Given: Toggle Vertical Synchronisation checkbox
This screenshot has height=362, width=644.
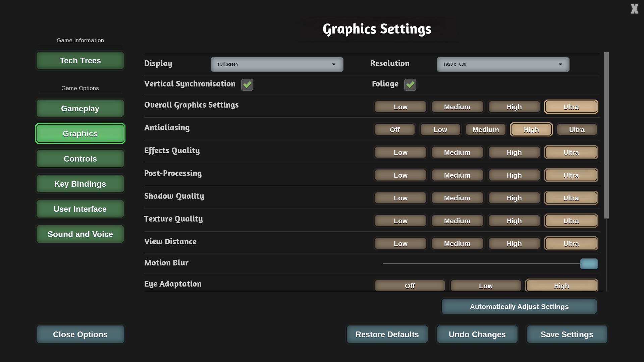Looking at the screenshot, I should coord(247,85).
